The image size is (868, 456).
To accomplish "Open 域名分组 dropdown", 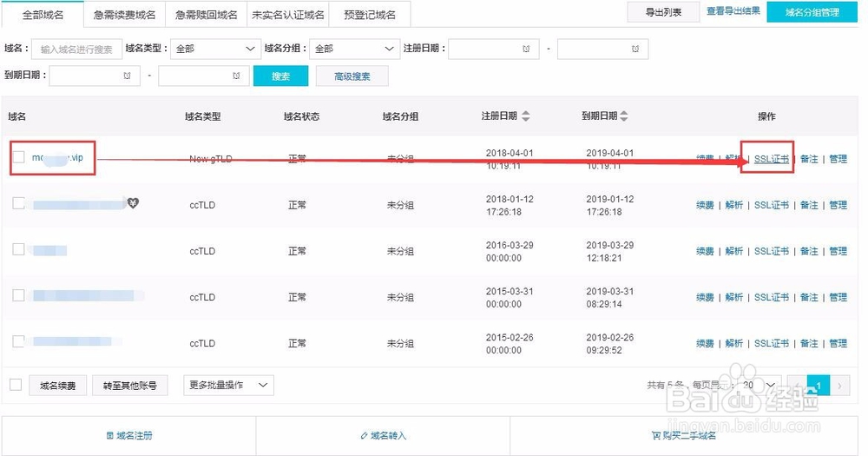I will (x=354, y=49).
